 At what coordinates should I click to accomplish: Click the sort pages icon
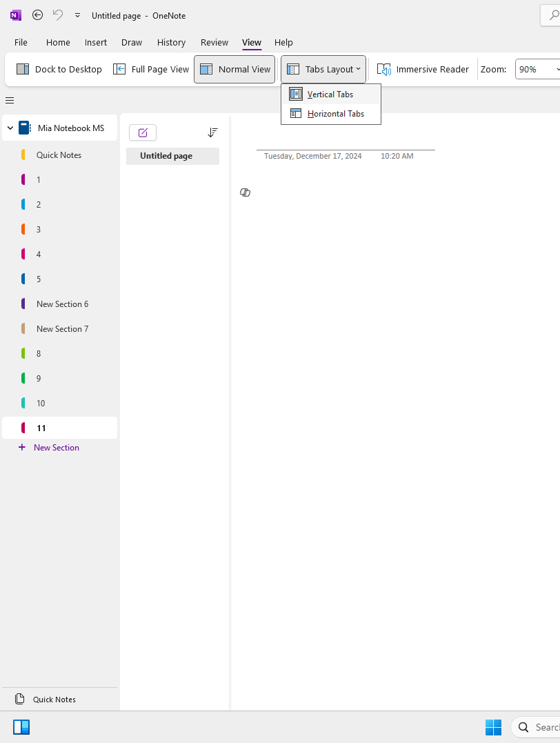212,132
